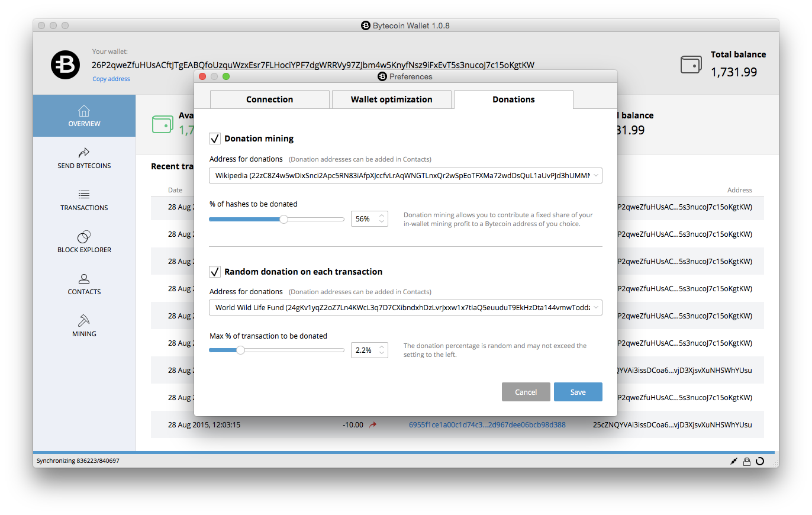The height and width of the screenshot is (515, 812).
Task: Toggle Random donation on each transaction checkbox
Action: point(215,272)
